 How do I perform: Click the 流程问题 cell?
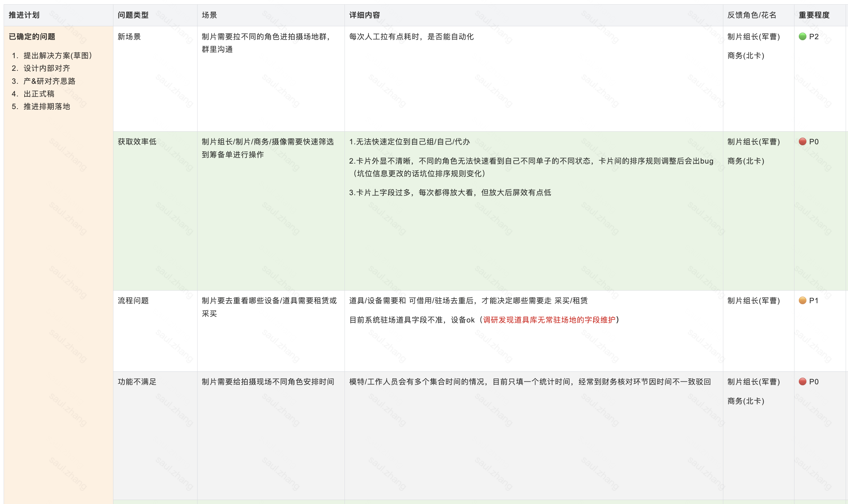pos(133,301)
